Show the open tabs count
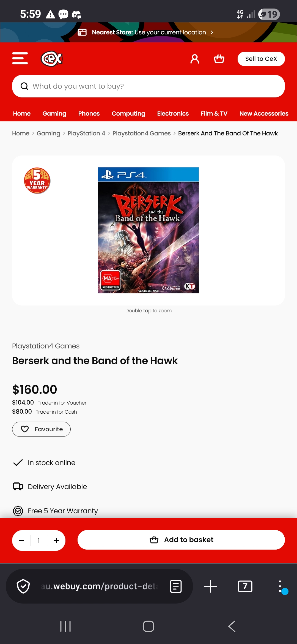The height and width of the screenshot is (644, 297). pyautogui.click(x=245, y=586)
